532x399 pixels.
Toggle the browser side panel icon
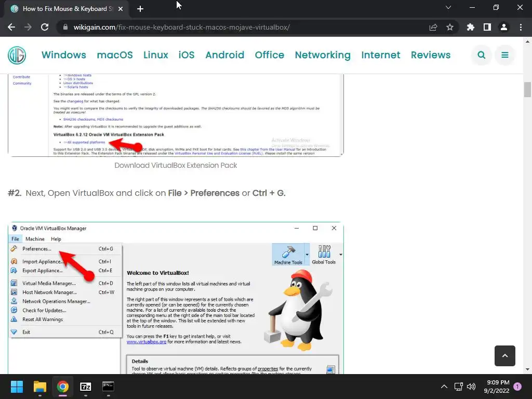tap(487, 27)
